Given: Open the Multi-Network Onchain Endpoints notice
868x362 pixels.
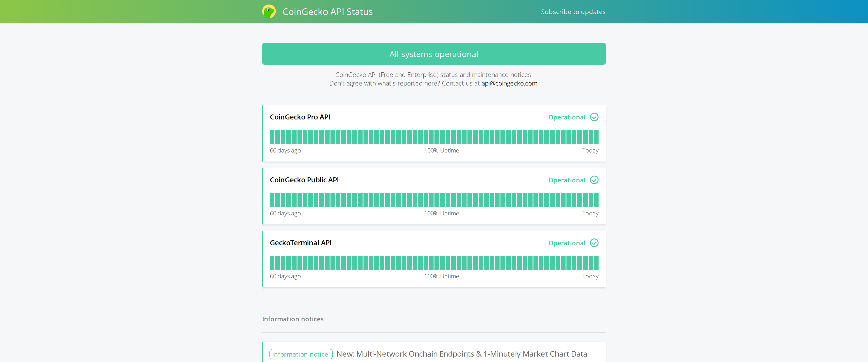Looking at the screenshot, I should click(462, 354).
